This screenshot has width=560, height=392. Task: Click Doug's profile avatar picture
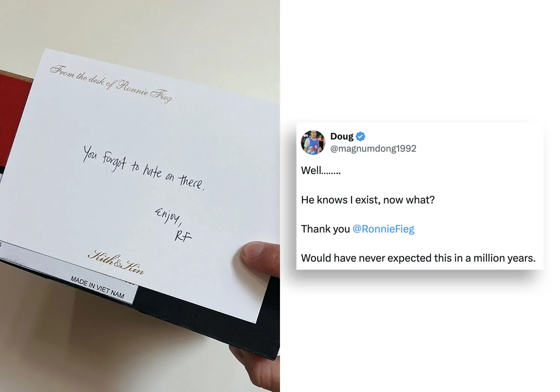pyautogui.click(x=313, y=142)
